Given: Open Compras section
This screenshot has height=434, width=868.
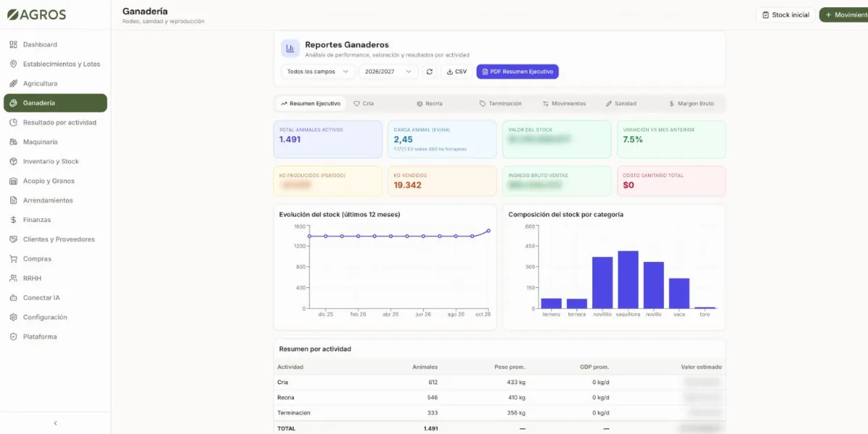Looking at the screenshot, I should (55, 259).
